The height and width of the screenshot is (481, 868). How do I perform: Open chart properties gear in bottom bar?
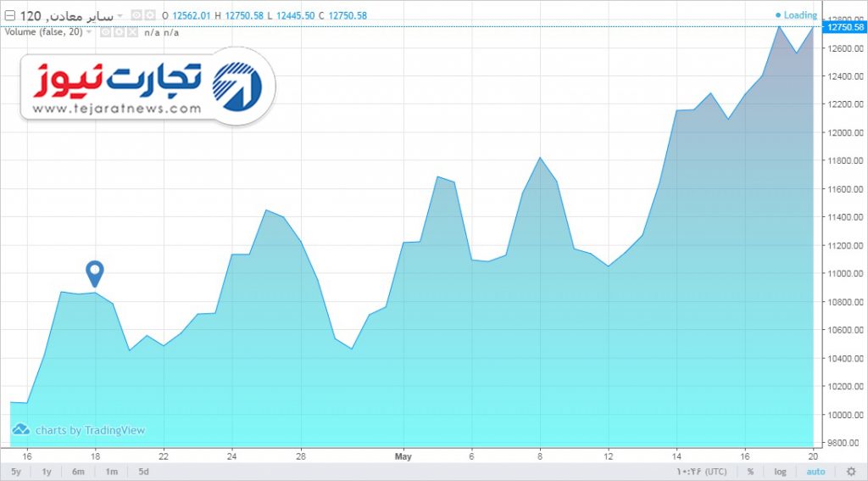coord(851,472)
